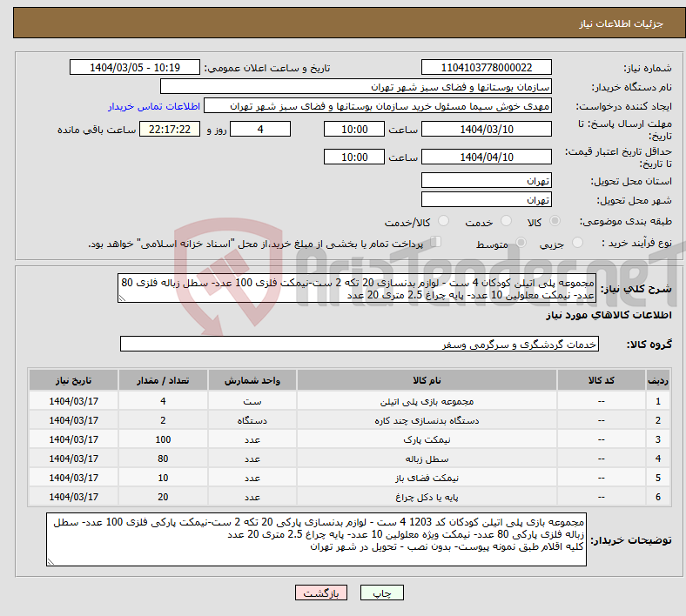686x616 pixels.
Task: Click quantity 80 in سطل زباله row
Action: point(163,459)
